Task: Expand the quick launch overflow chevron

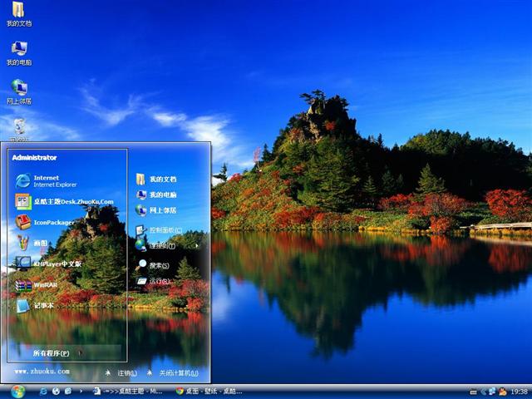Action: [81, 392]
